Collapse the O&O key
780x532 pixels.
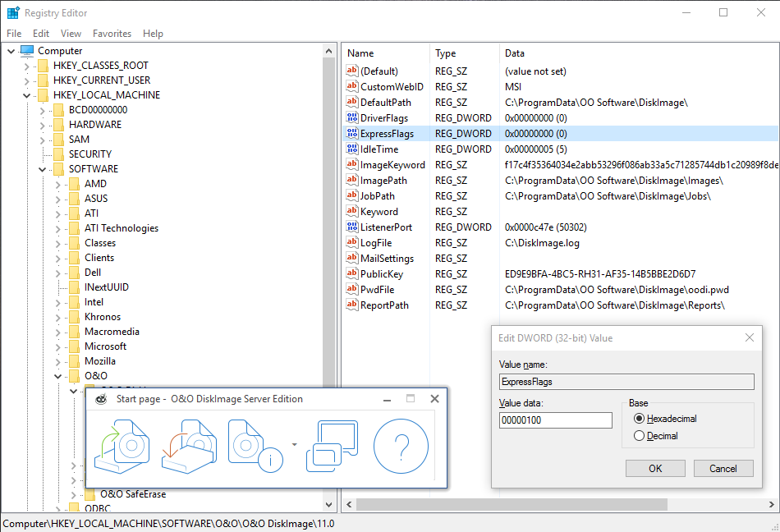tap(57, 376)
